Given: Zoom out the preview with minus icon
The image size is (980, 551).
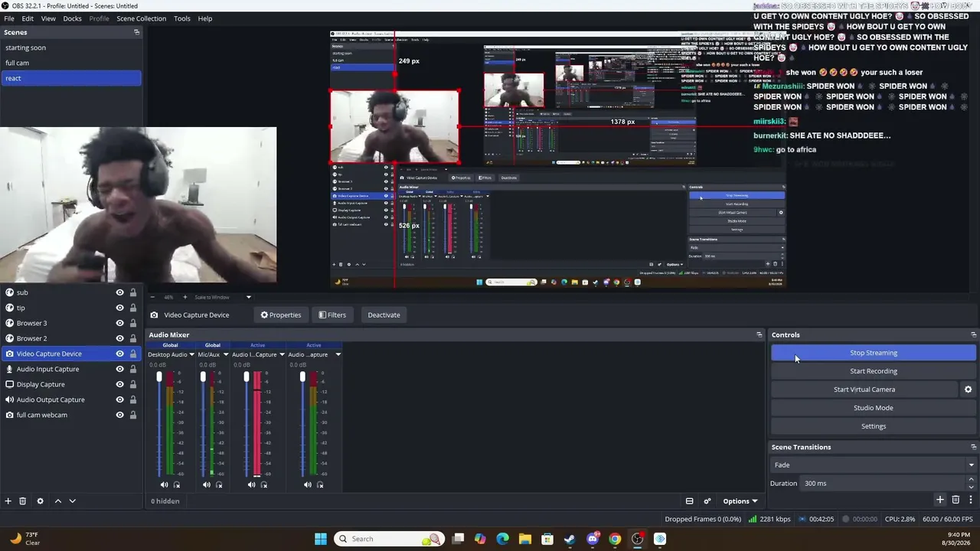Looking at the screenshot, I should coord(152,297).
